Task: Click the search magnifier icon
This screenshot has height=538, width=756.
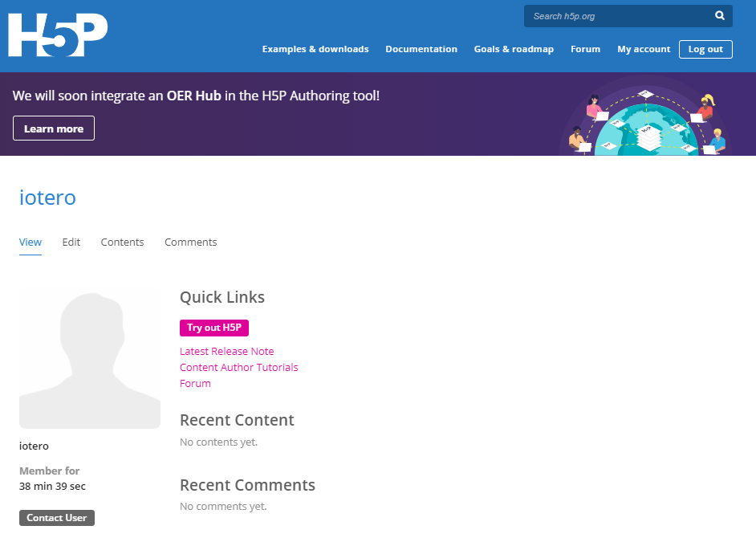Action: tap(720, 16)
